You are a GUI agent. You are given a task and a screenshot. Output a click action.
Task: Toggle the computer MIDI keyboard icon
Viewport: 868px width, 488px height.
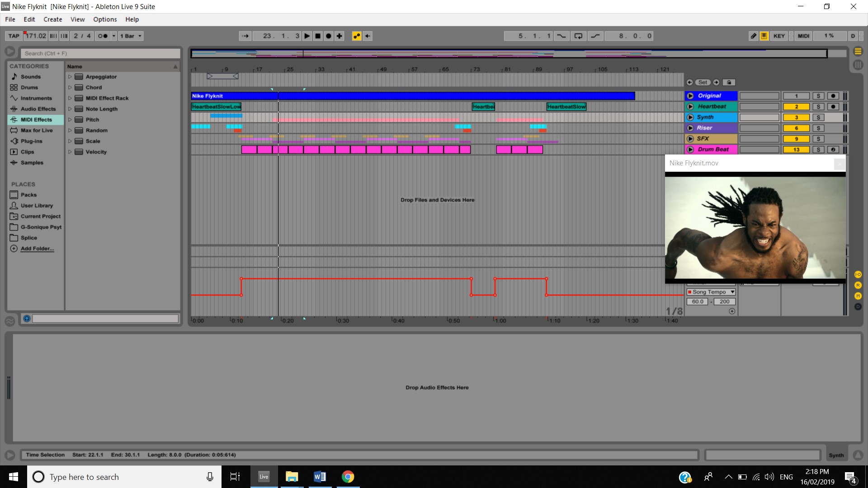[764, 36]
